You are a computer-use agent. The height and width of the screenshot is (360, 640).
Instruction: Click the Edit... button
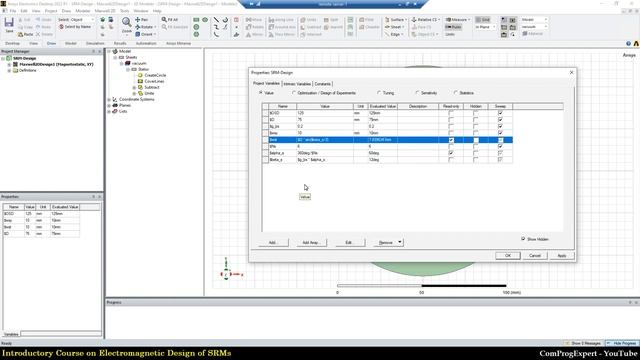tap(349, 242)
